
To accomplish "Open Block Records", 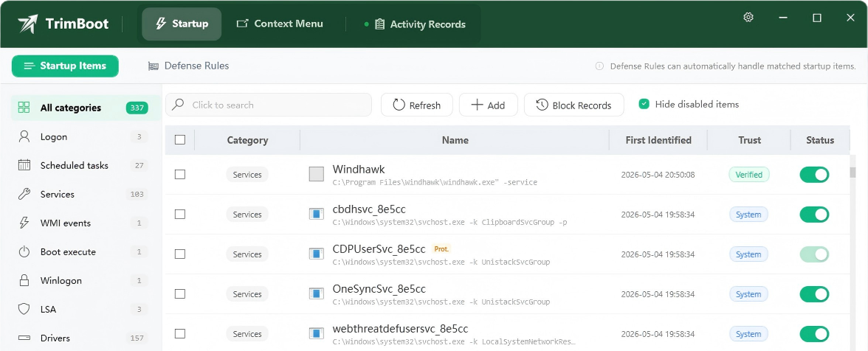I will [x=574, y=105].
